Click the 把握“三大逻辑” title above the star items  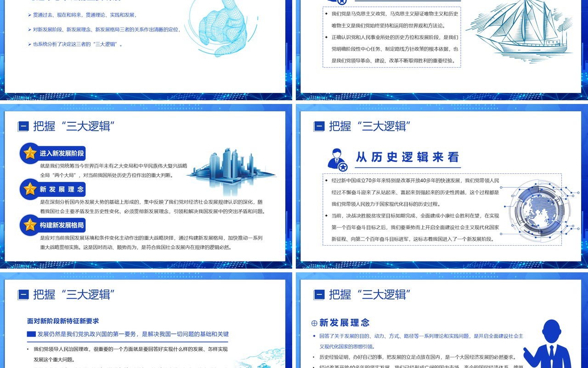tap(74, 126)
